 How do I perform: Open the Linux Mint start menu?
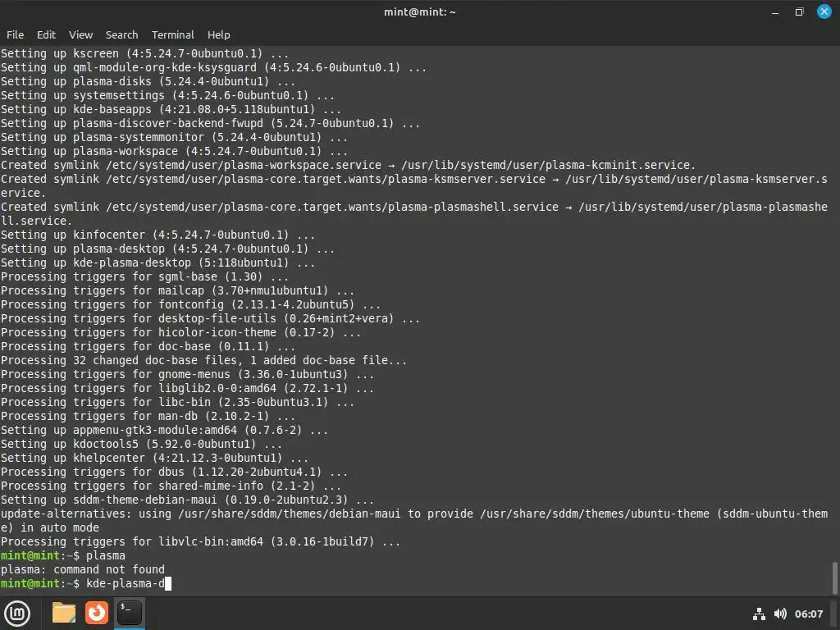coord(17,614)
